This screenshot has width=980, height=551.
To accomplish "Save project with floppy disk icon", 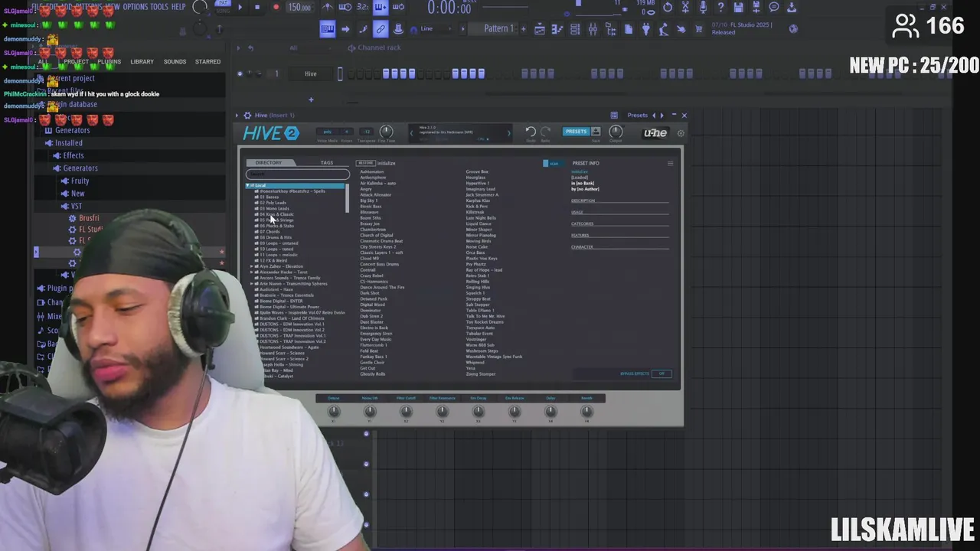I will [x=738, y=8].
